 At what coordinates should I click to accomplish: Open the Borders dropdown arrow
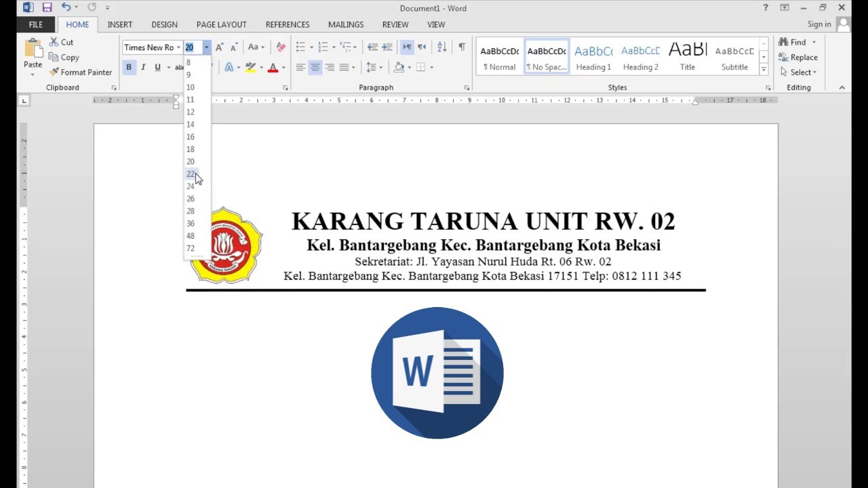point(431,67)
